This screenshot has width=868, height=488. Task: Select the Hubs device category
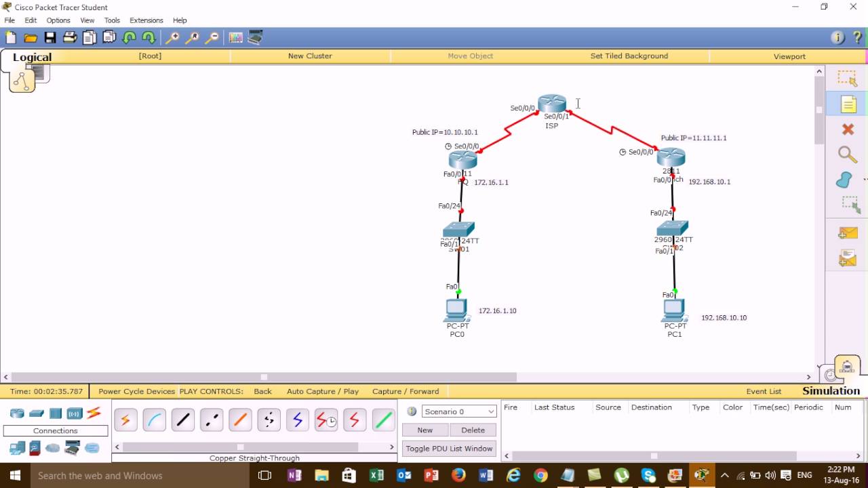[x=56, y=413]
